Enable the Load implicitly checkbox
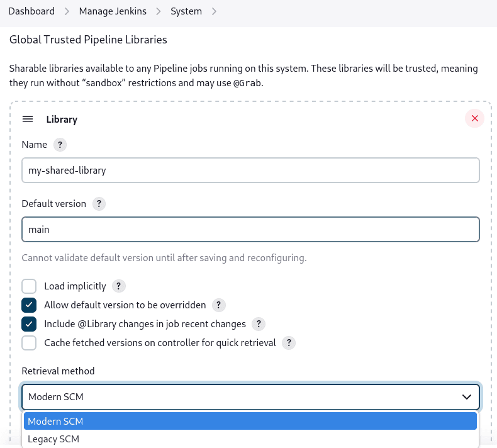Screen dimensions: 497x448 [x=30, y=286]
